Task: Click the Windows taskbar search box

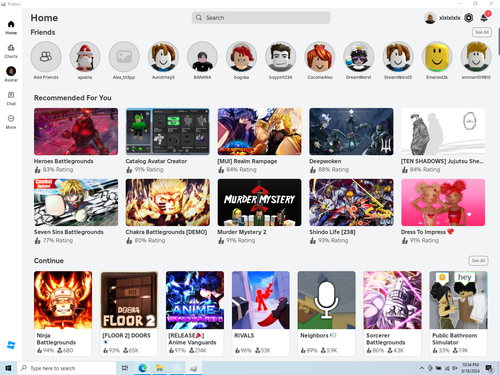Action: point(67,368)
